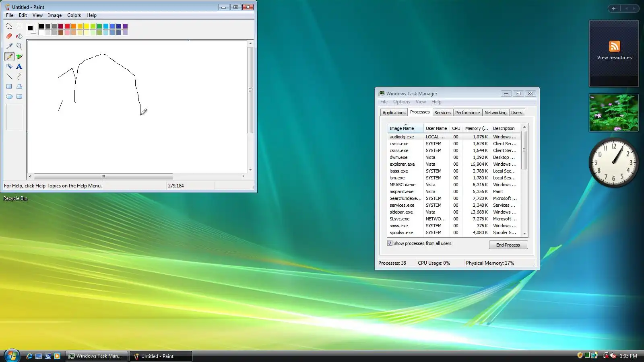Choose the Polygon shape tool
The width and height of the screenshot is (644, 362).
19,86
